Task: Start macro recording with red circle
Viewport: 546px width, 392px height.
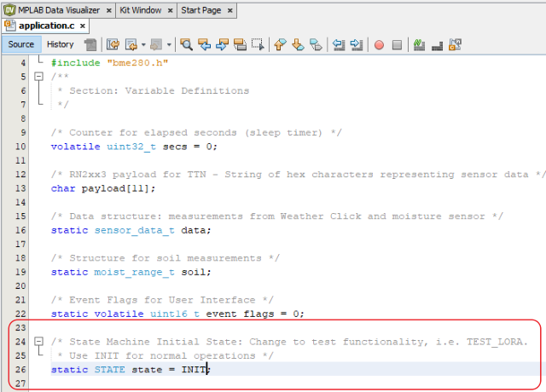Action: (x=379, y=44)
